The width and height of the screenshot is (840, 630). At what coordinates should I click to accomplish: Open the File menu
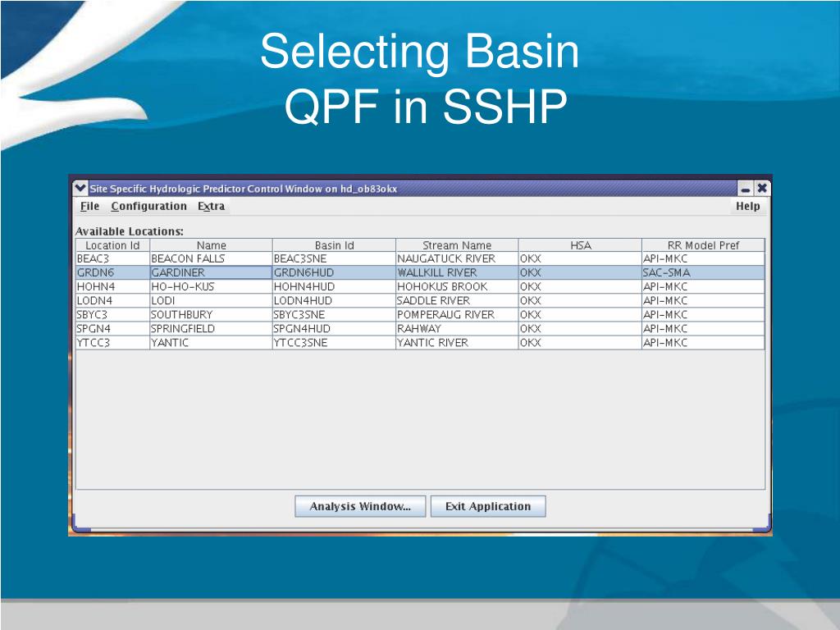(89, 206)
